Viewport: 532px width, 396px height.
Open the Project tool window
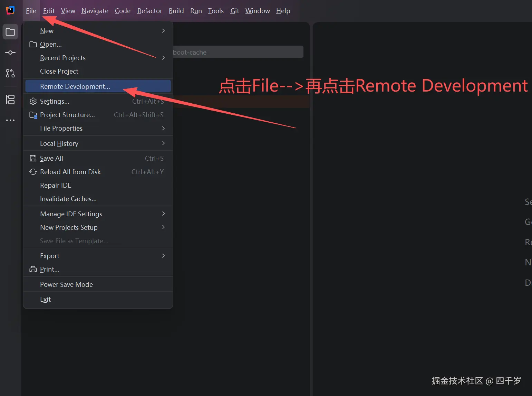[10, 31]
